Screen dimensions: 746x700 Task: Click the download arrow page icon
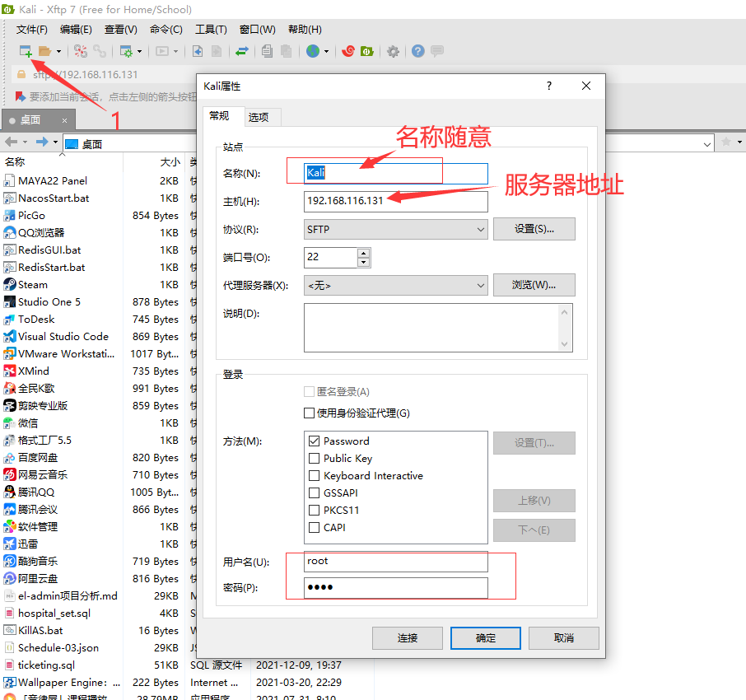198,51
